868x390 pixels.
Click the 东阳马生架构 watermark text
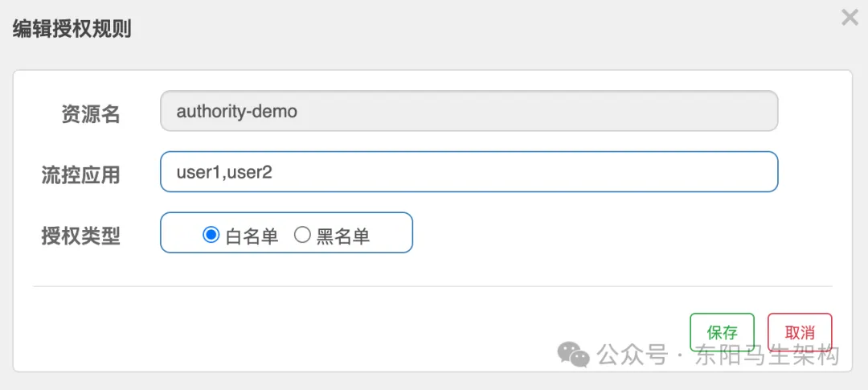coord(768,355)
